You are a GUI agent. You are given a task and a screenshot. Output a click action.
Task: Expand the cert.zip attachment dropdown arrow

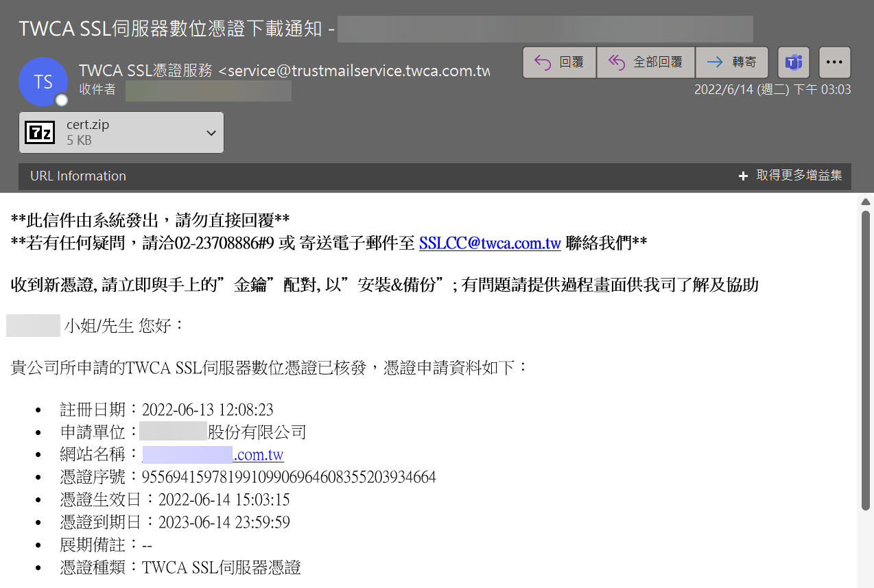211,133
